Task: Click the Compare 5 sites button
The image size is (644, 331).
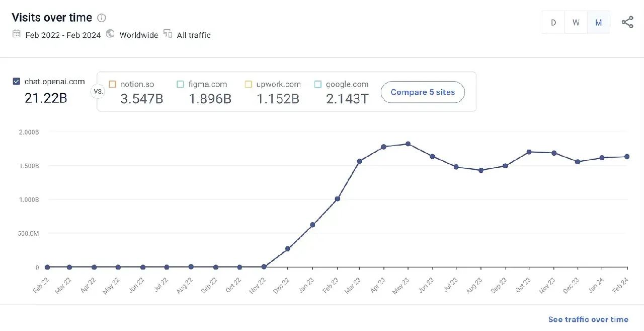Action: (423, 92)
